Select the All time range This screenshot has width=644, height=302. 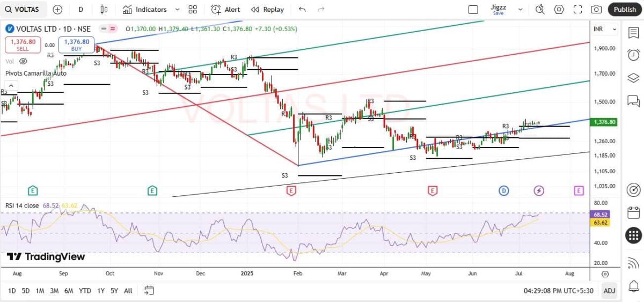(128, 291)
